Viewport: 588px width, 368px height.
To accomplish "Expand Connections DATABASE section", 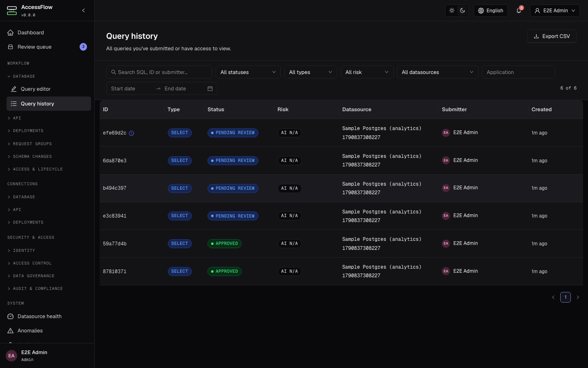I will click(x=21, y=197).
